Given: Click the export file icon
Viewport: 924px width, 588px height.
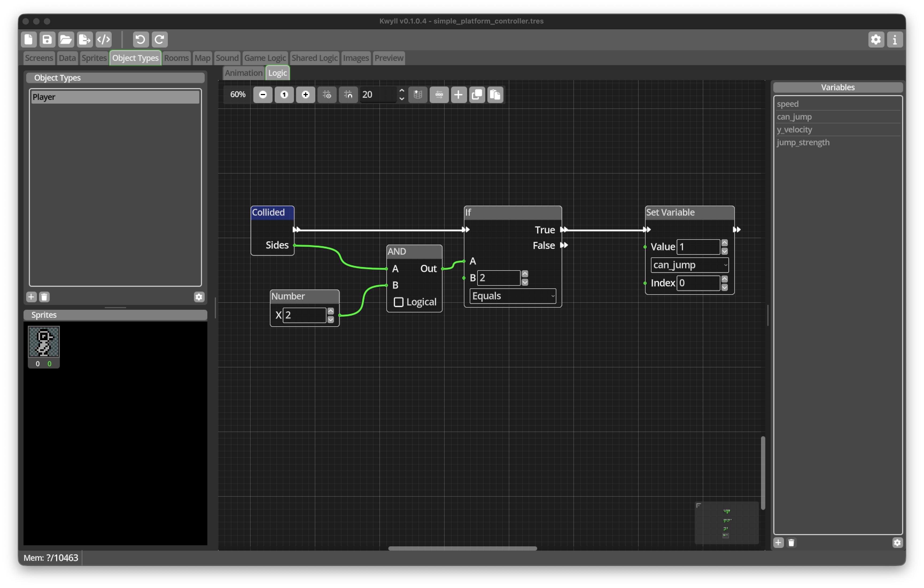Looking at the screenshot, I should coord(85,40).
